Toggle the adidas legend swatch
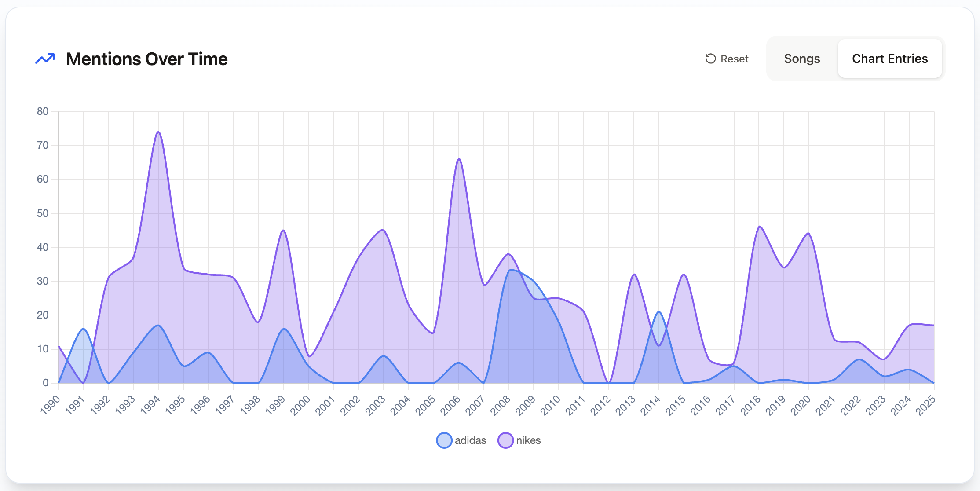The width and height of the screenshot is (980, 491). (x=444, y=440)
